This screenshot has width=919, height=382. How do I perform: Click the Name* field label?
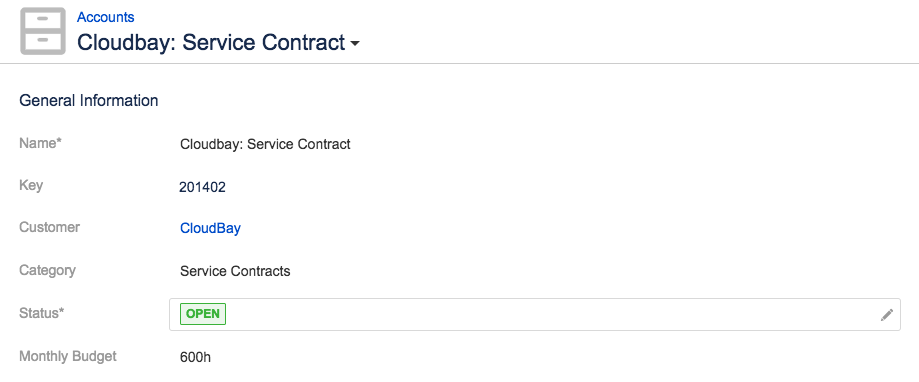click(40, 143)
